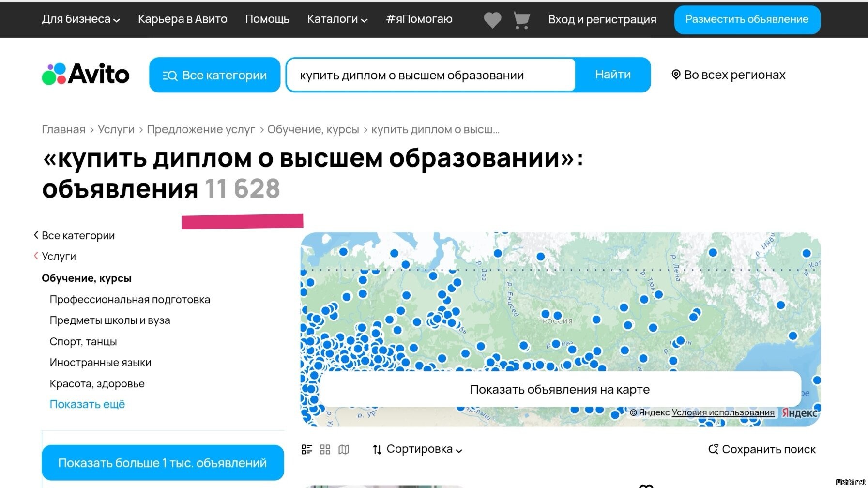Click the search query input field
868x488 pixels.
pos(430,75)
